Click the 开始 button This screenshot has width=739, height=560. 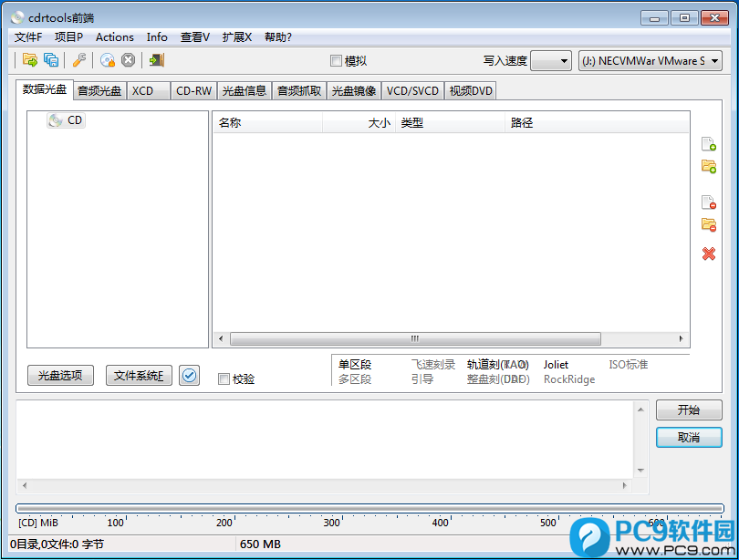click(x=688, y=410)
